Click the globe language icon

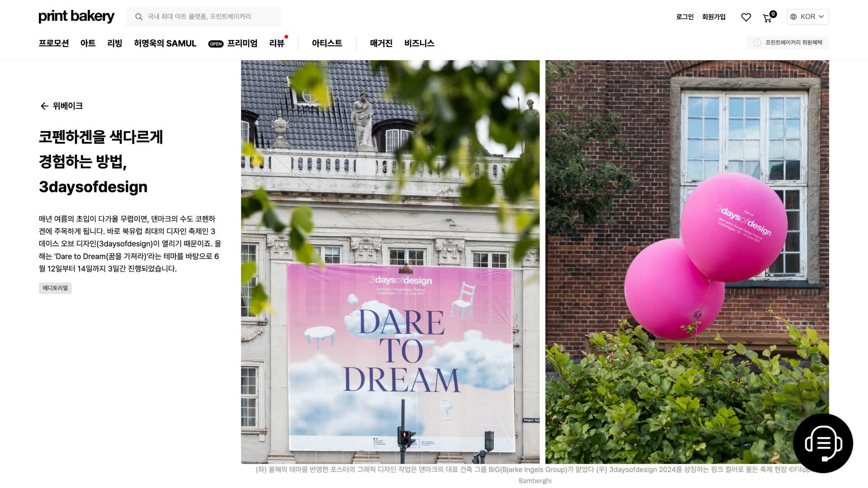pyautogui.click(x=793, y=17)
